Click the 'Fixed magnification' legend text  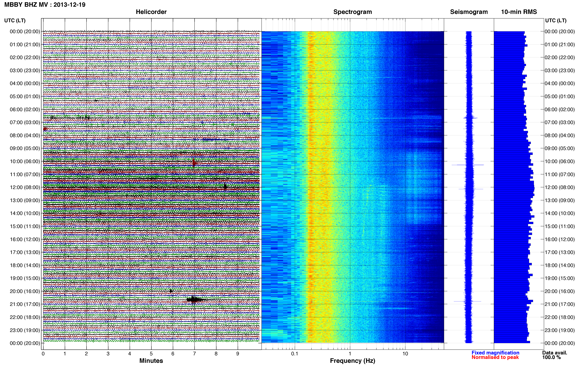(495, 353)
